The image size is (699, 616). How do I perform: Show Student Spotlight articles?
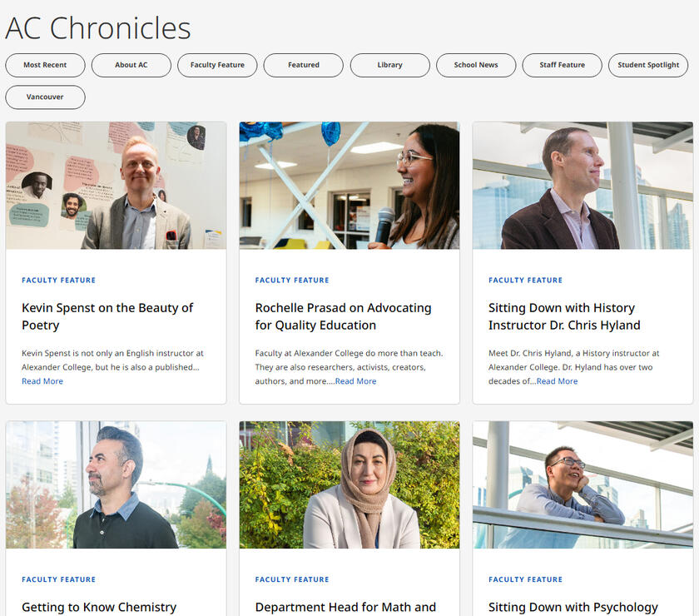tap(648, 65)
